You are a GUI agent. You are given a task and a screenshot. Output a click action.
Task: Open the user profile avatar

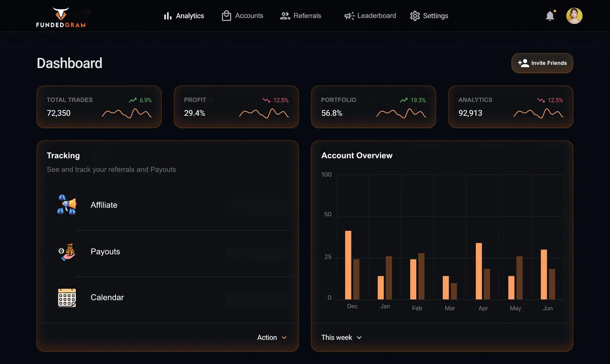[574, 16]
